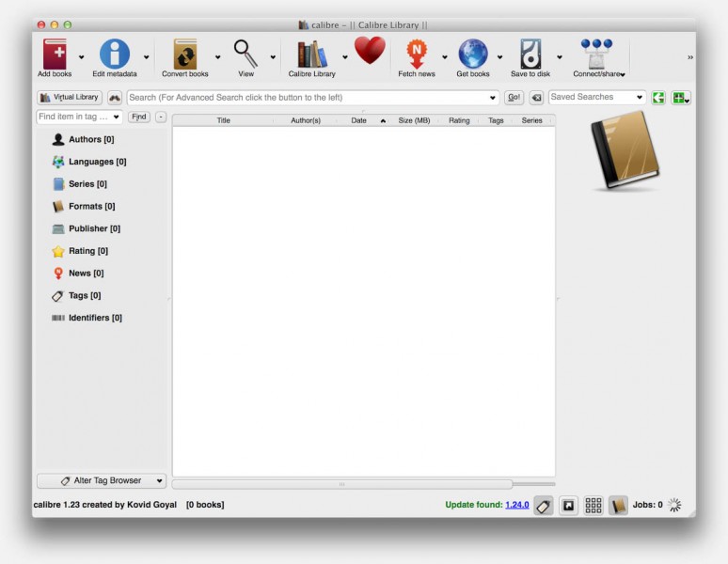Collapse all tag categories with minus button
This screenshot has width=728, height=564.
161,117
